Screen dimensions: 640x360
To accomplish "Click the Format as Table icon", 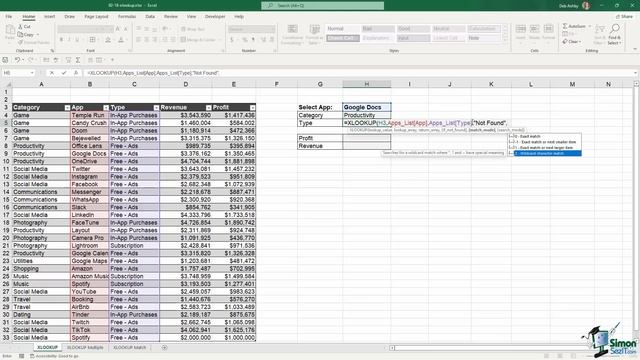I will [315, 29].
